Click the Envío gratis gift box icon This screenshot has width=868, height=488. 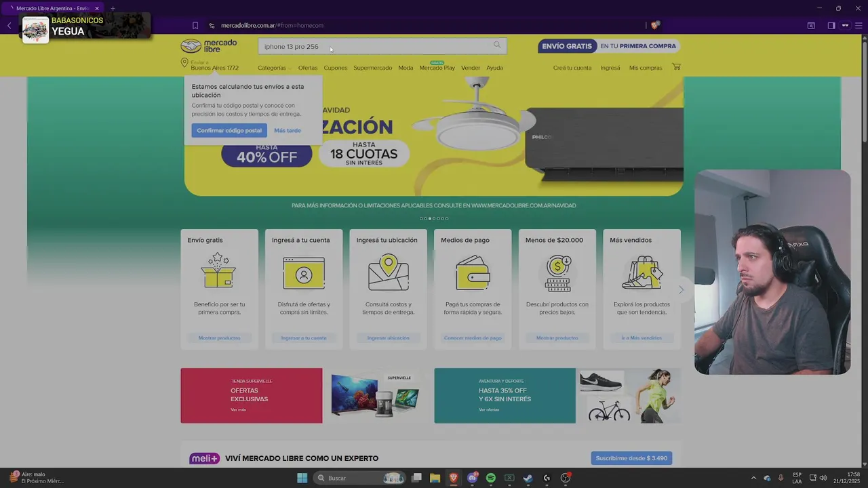(x=218, y=271)
